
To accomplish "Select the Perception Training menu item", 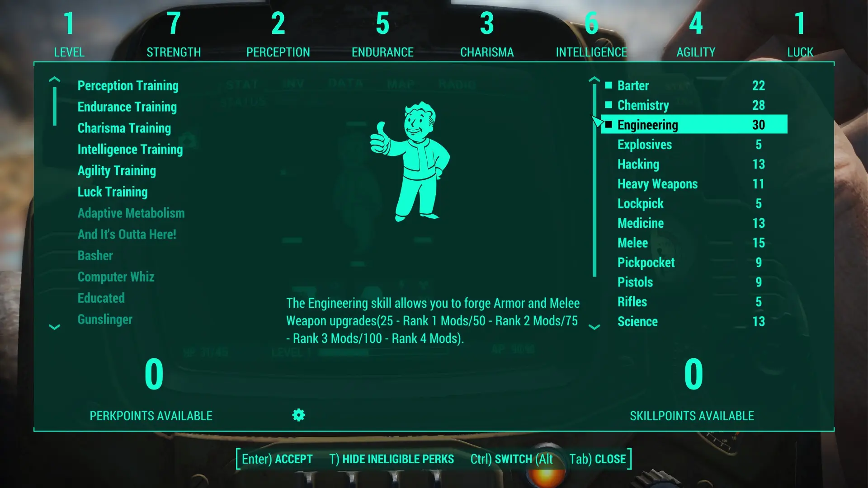I will click(128, 85).
